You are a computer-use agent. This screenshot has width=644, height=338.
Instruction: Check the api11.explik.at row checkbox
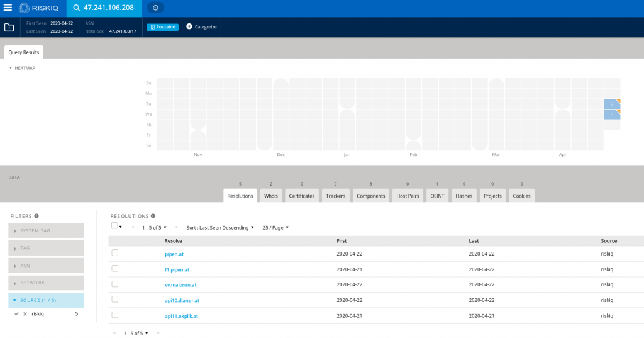115,315
